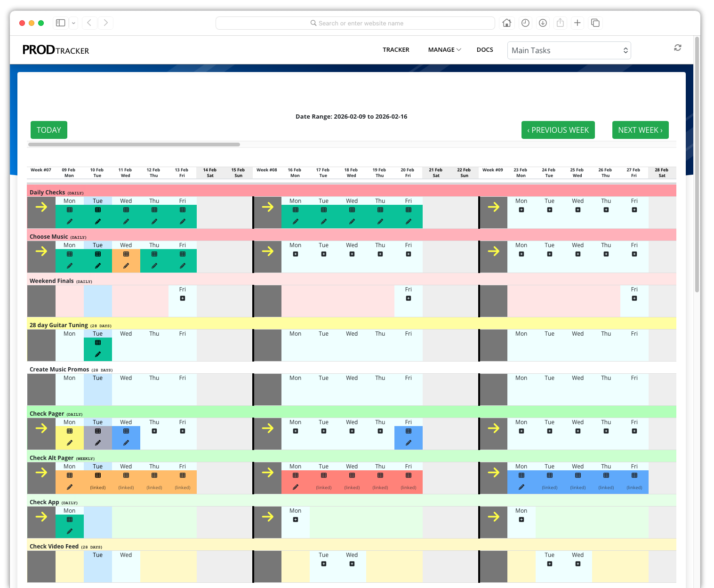Click pencil icon in red Check Alt Pager Monday
Screen dimensions: 714x588
(296, 487)
